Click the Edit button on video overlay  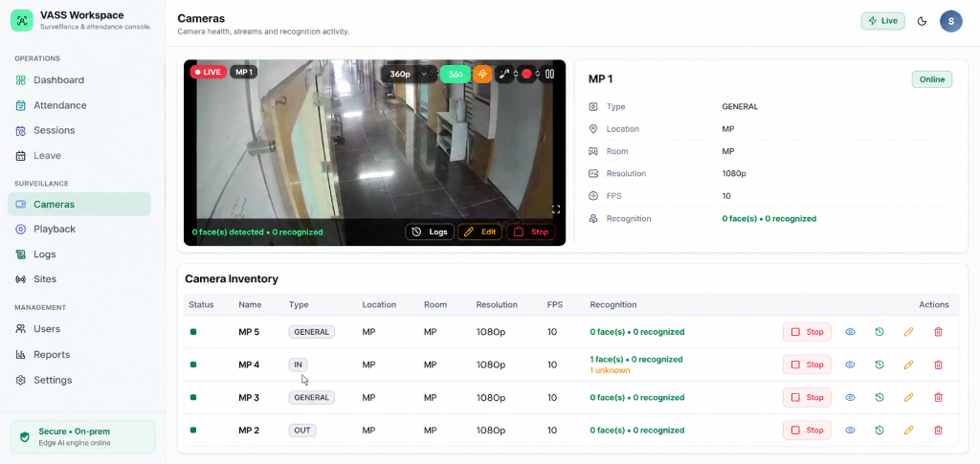(x=480, y=232)
